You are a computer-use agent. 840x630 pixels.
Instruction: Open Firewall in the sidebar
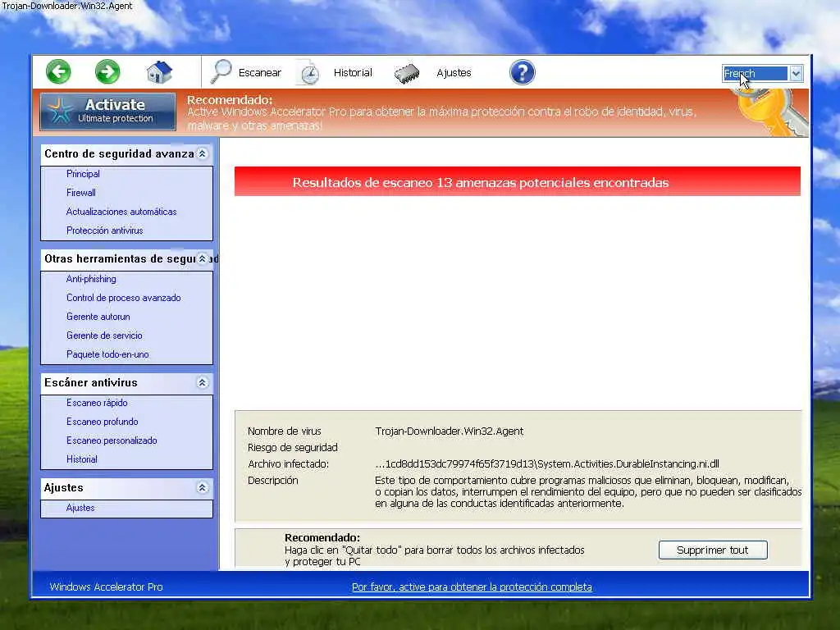tap(81, 193)
